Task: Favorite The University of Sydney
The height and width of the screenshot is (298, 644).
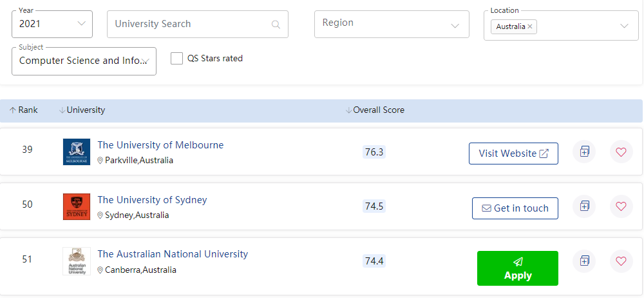Action: point(621,206)
